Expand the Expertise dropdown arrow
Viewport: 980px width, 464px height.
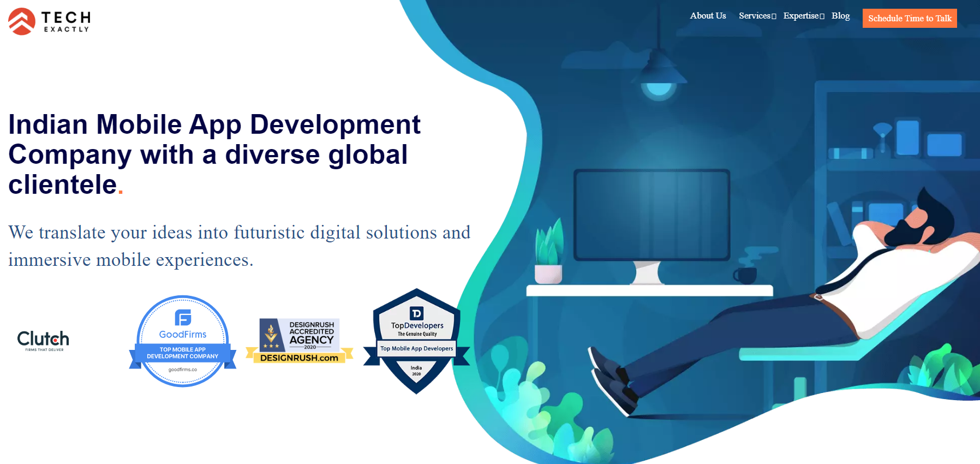coord(822,16)
